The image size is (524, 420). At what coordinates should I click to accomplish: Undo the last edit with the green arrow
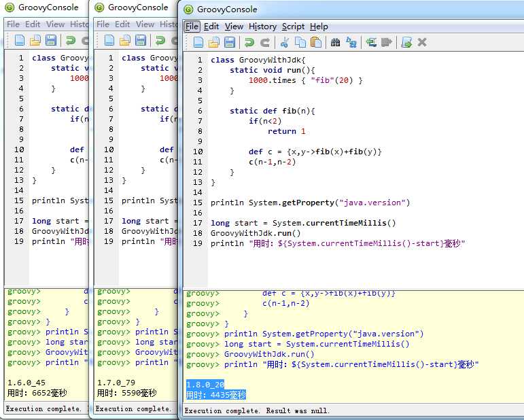click(249, 42)
